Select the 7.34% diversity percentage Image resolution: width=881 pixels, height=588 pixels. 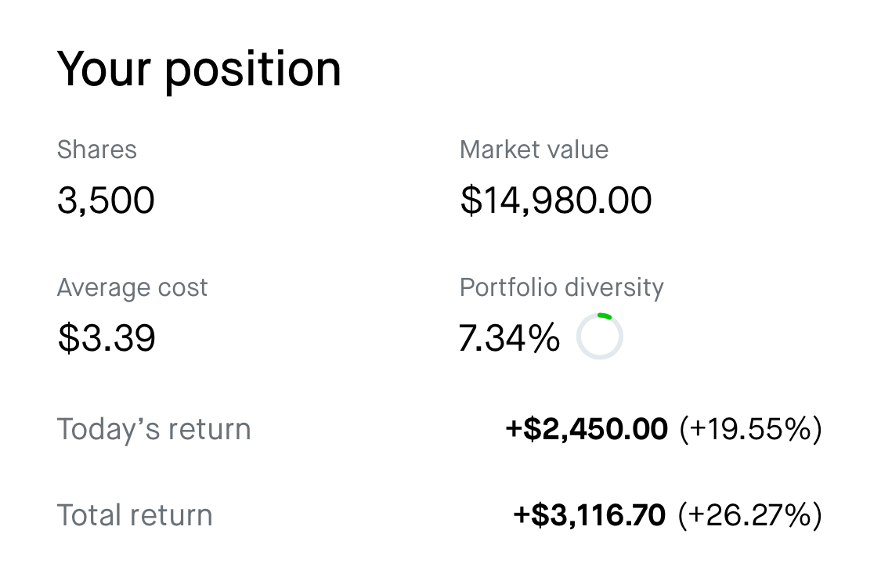pos(509,338)
